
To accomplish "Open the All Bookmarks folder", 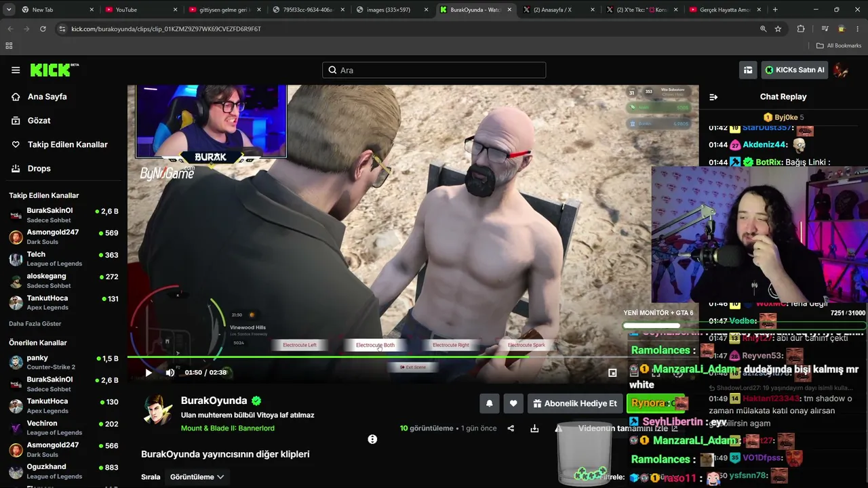I will click(x=839, y=45).
